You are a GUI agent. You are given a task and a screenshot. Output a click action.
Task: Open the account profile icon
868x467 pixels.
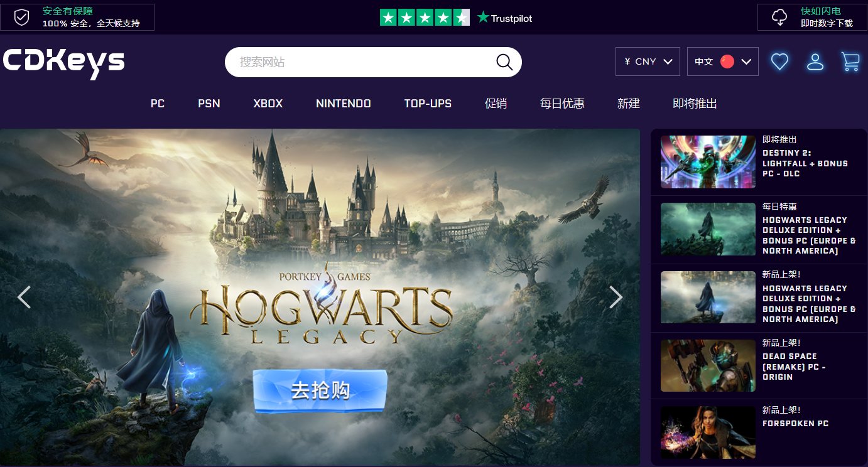pos(815,62)
